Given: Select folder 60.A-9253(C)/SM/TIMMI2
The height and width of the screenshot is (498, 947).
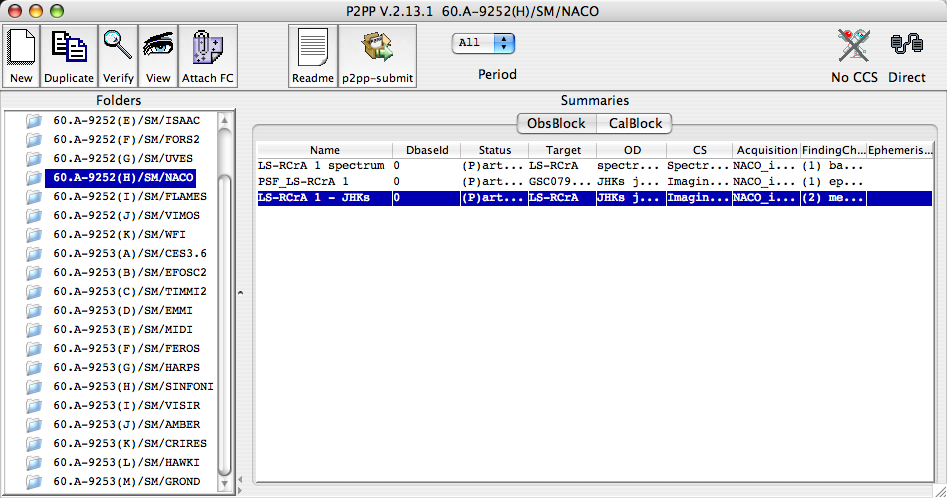Looking at the screenshot, I should (130, 292).
